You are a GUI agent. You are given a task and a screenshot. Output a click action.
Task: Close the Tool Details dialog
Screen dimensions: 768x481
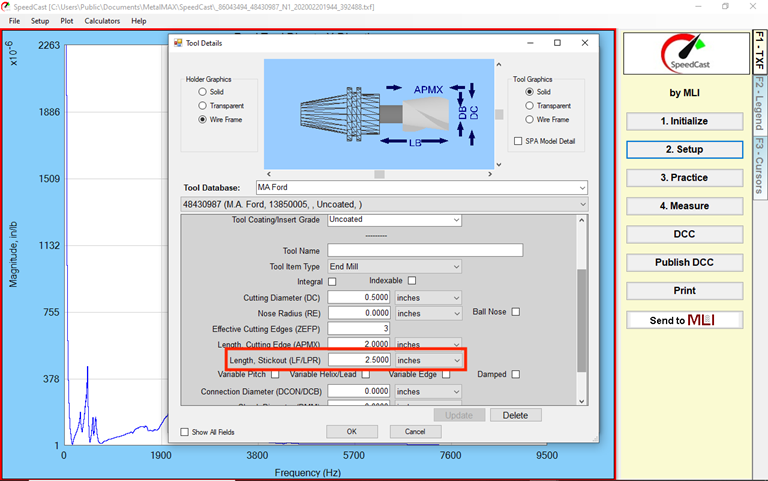[584, 43]
